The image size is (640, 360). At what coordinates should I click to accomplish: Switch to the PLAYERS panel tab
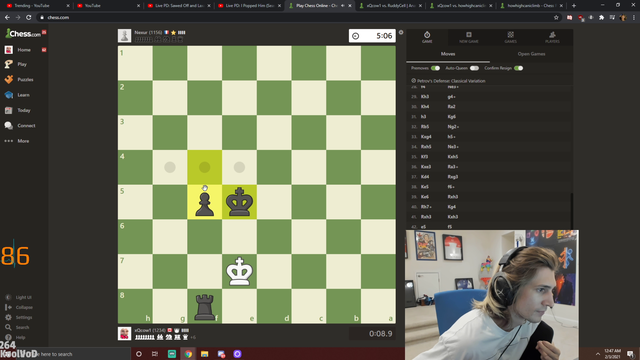552,37
